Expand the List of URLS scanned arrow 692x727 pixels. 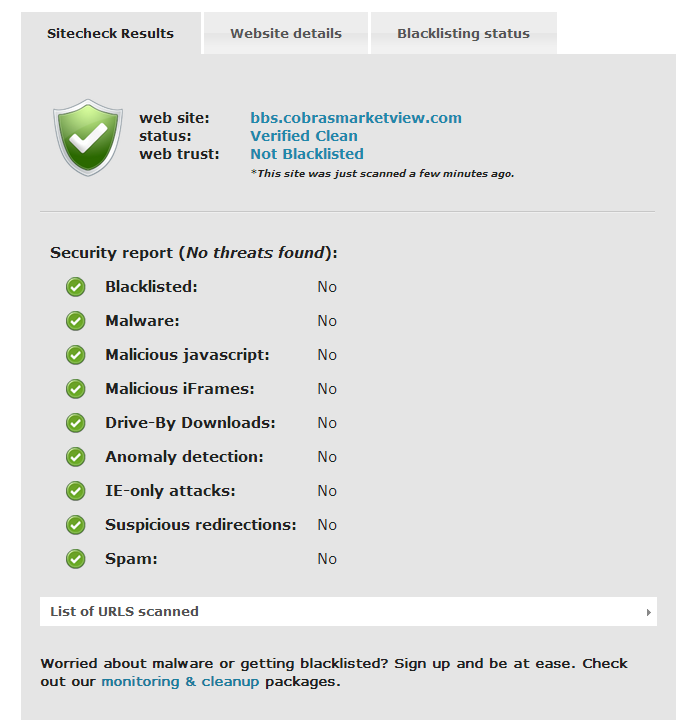pyautogui.click(x=648, y=612)
